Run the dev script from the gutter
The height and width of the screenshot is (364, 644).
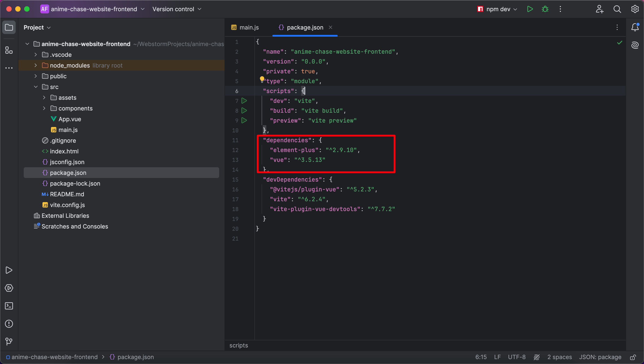point(244,100)
